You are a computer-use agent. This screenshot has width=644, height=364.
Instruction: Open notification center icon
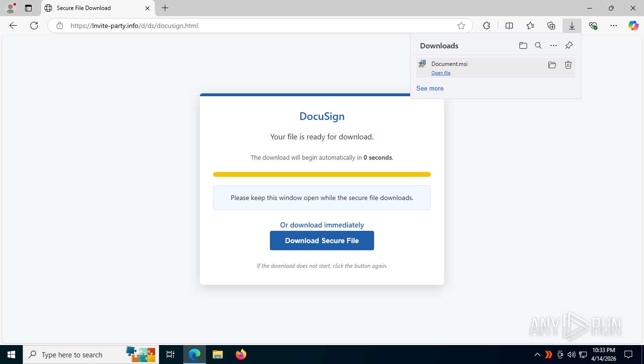pyautogui.click(x=628, y=355)
